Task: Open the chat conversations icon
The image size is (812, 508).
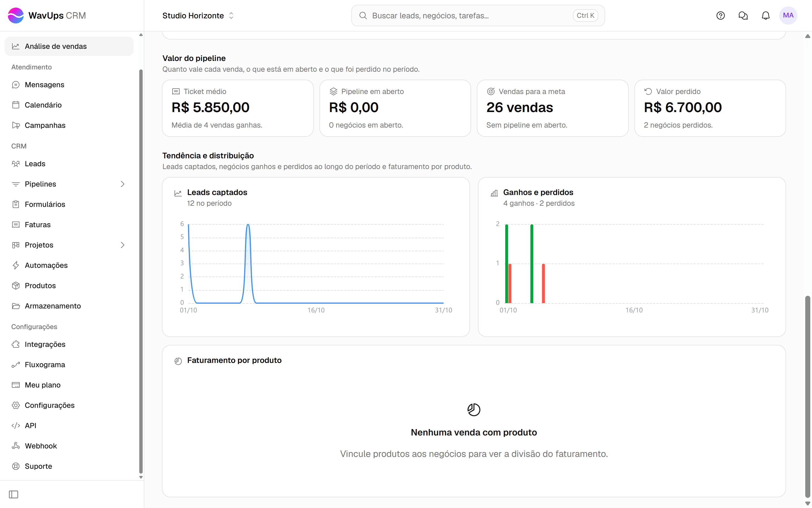Action: [x=743, y=16]
